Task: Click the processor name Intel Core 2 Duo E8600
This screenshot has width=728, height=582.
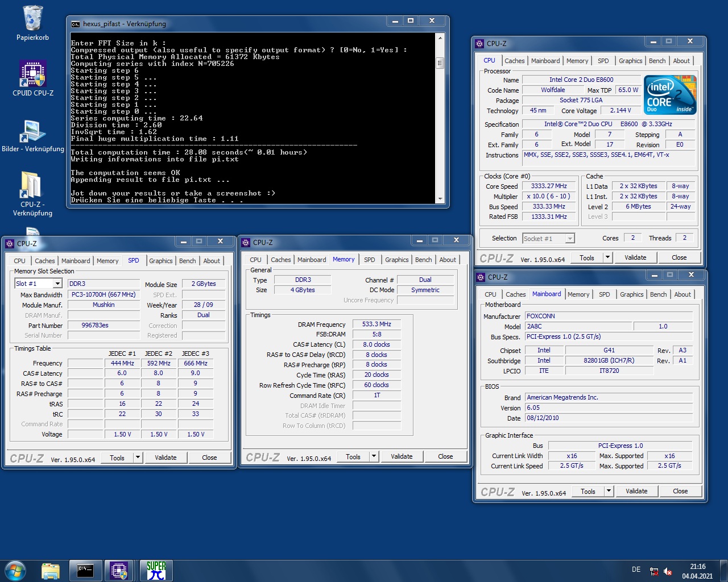Action: (x=581, y=80)
